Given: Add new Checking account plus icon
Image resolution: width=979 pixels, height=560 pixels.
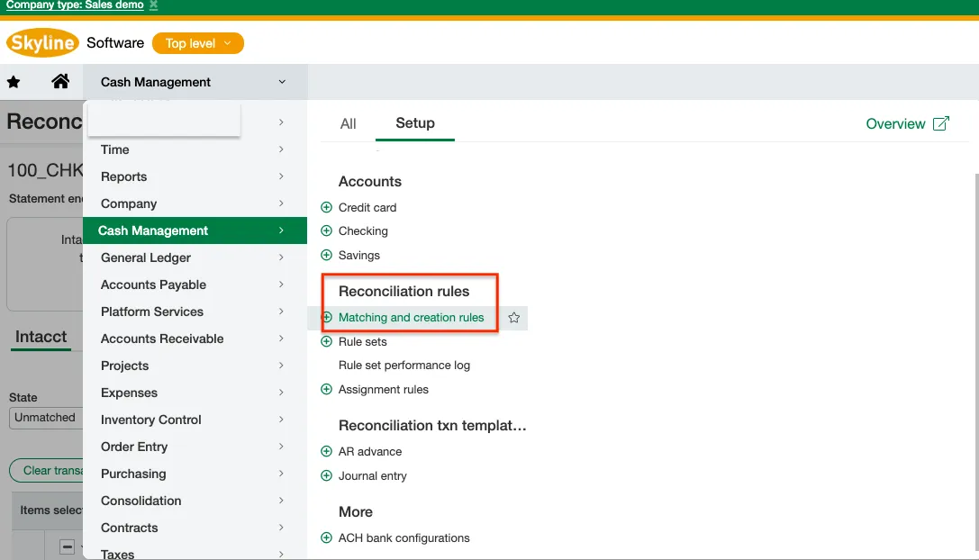Looking at the screenshot, I should point(326,231).
